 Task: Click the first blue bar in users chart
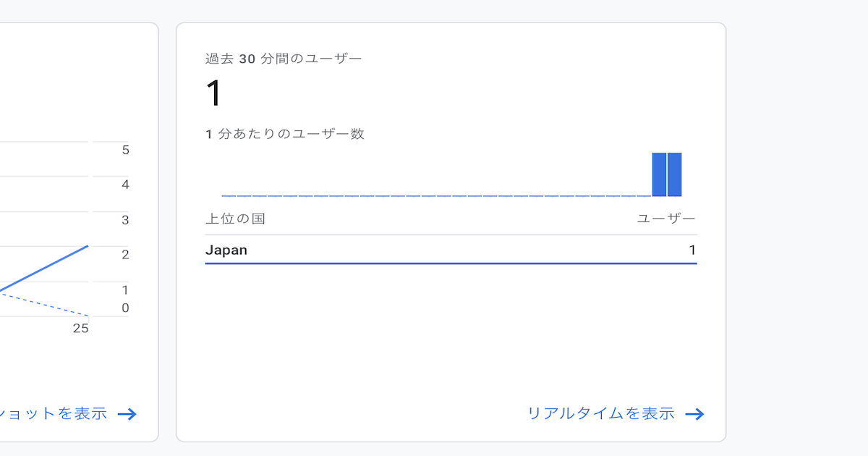[x=659, y=174]
